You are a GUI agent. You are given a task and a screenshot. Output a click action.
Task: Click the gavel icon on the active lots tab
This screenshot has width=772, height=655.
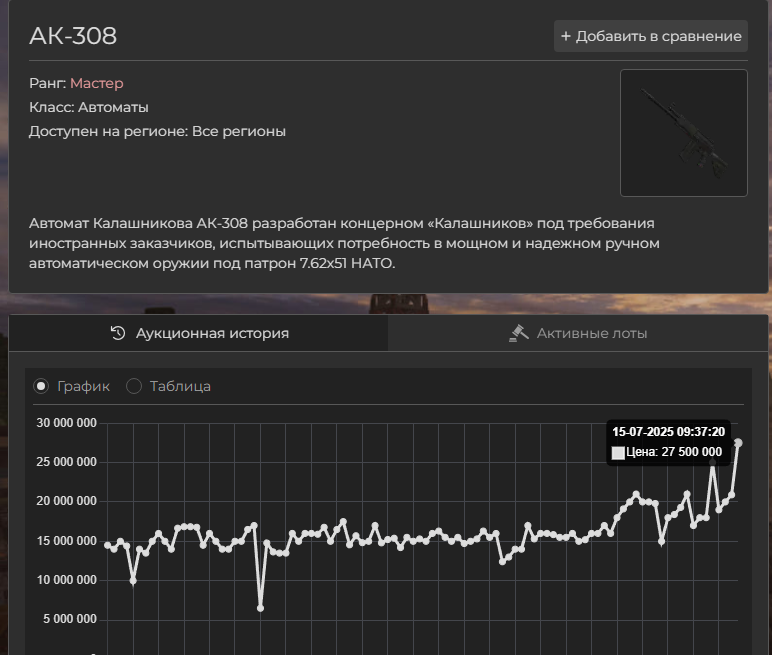tap(518, 333)
